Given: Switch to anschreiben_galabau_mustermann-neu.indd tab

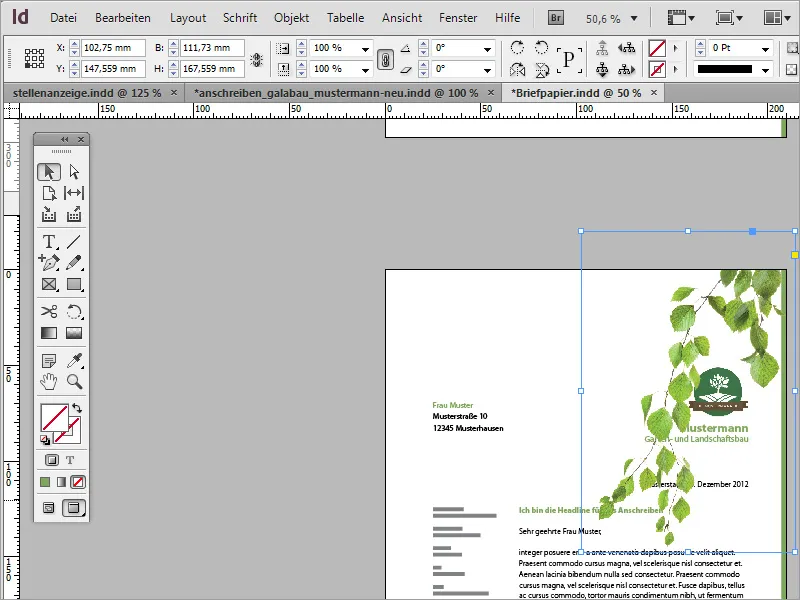Looking at the screenshot, I should click(336, 93).
